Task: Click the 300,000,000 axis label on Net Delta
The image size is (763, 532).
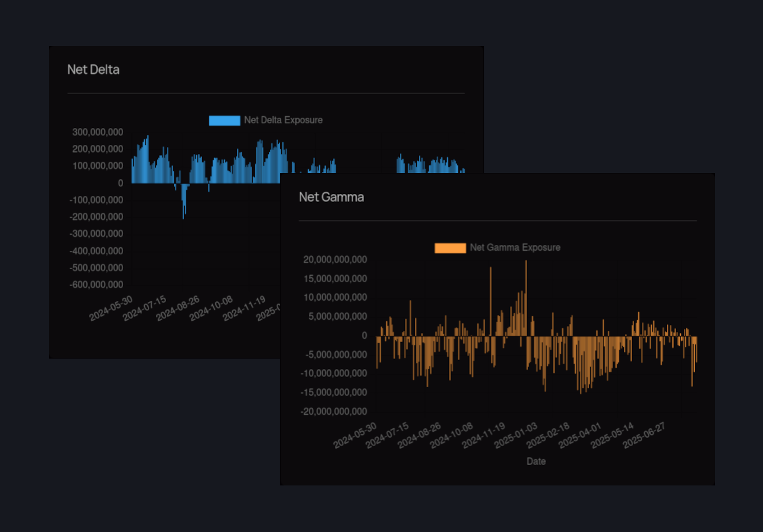Action: point(96,131)
